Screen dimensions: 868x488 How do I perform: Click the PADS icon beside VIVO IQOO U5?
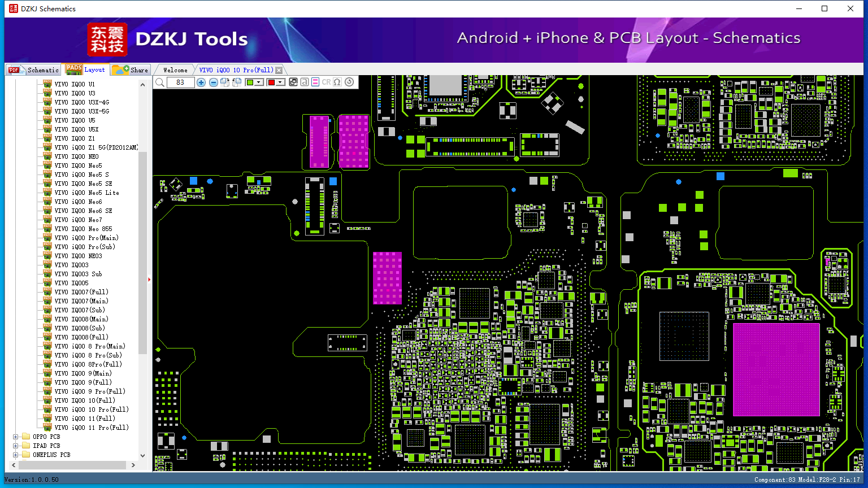(48, 120)
